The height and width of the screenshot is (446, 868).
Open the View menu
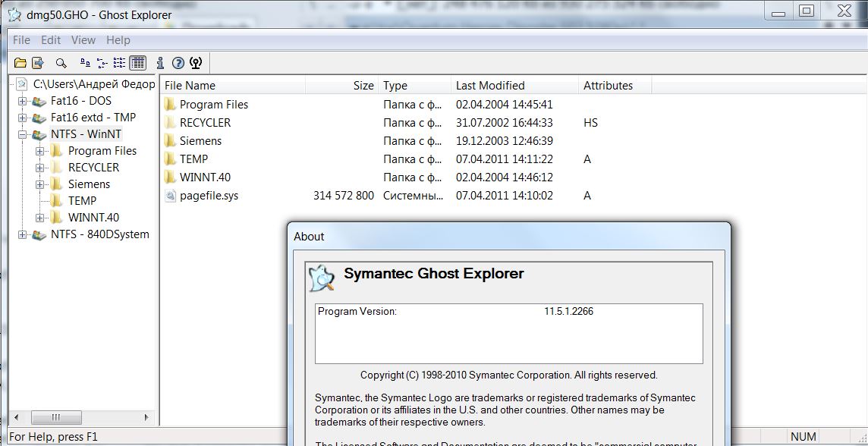pos(83,40)
